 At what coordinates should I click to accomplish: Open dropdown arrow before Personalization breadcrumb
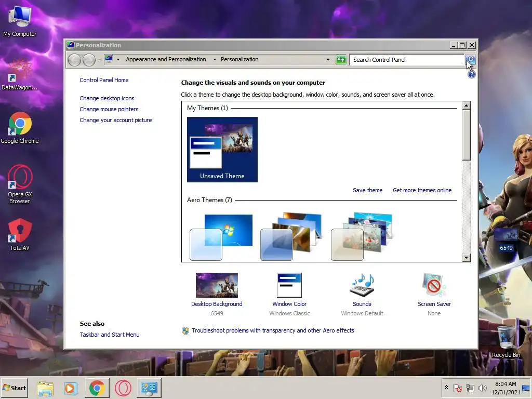[x=215, y=59]
